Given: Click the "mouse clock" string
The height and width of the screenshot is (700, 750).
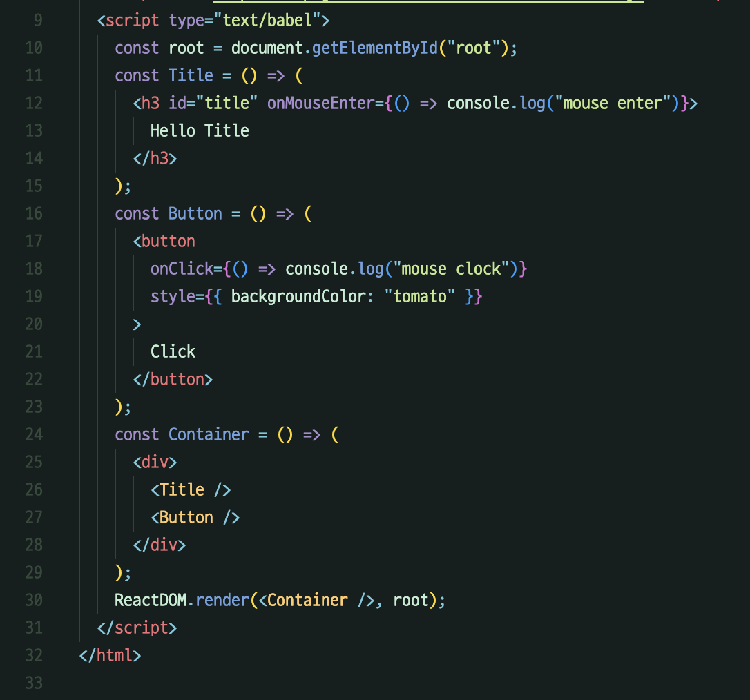Looking at the screenshot, I should [x=451, y=269].
